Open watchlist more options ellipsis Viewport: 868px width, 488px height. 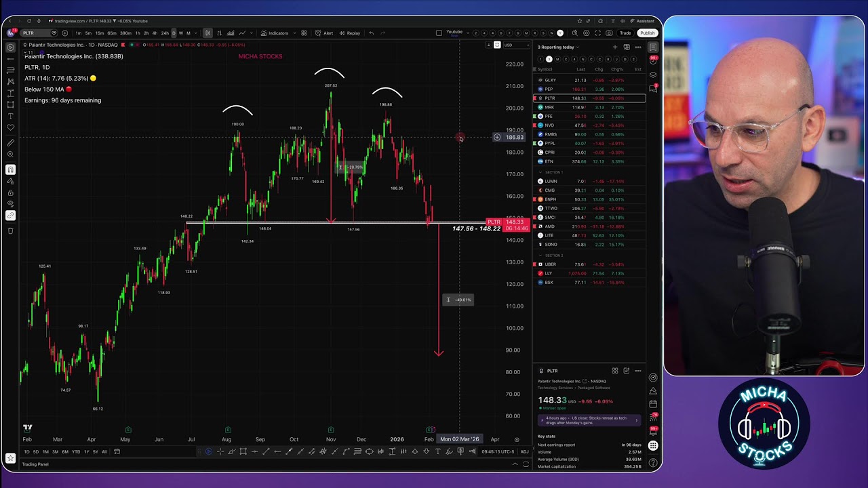tap(637, 47)
